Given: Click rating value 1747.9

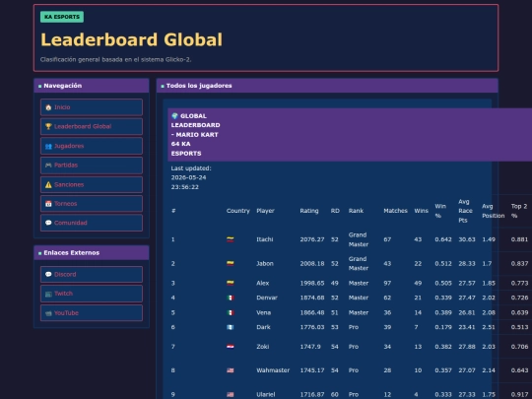Looking at the screenshot, I should click(x=310, y=347).
